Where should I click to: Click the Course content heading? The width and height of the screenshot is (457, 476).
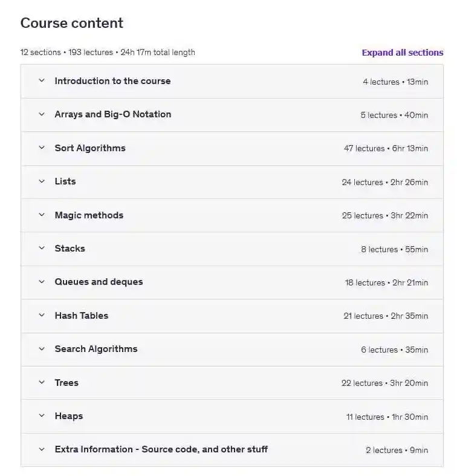(x=72, y=23)
